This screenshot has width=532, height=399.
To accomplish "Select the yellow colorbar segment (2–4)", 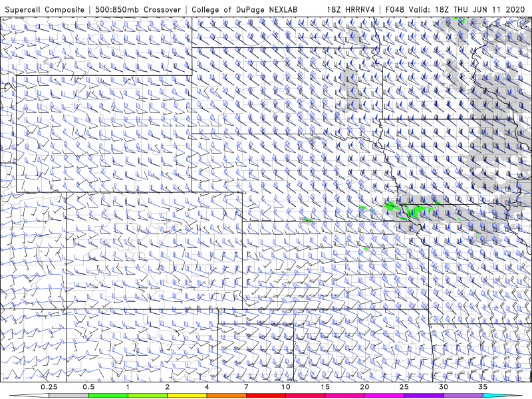I will tap(187, 396).
